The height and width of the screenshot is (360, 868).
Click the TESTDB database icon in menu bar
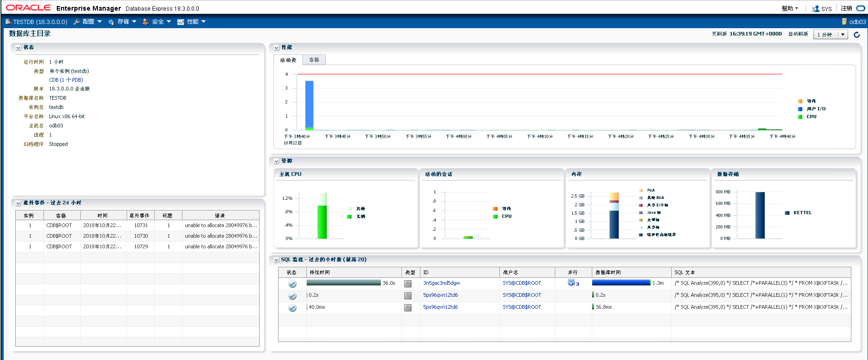pos(8,22)
